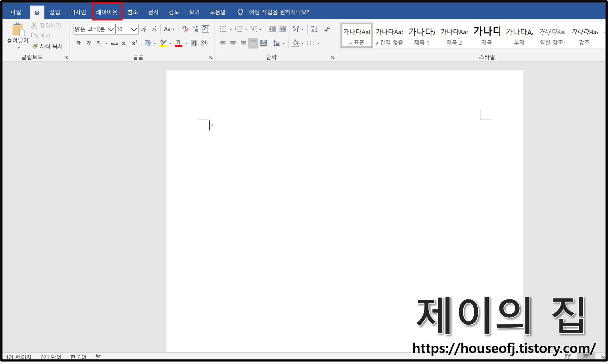
Task: Toggle superscript formatting
Action: (135, 43)
